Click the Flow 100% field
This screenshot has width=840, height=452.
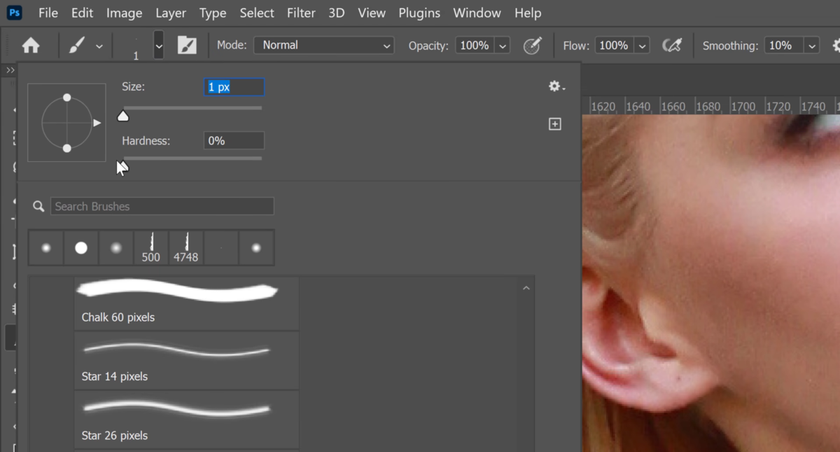coord(614,46)
